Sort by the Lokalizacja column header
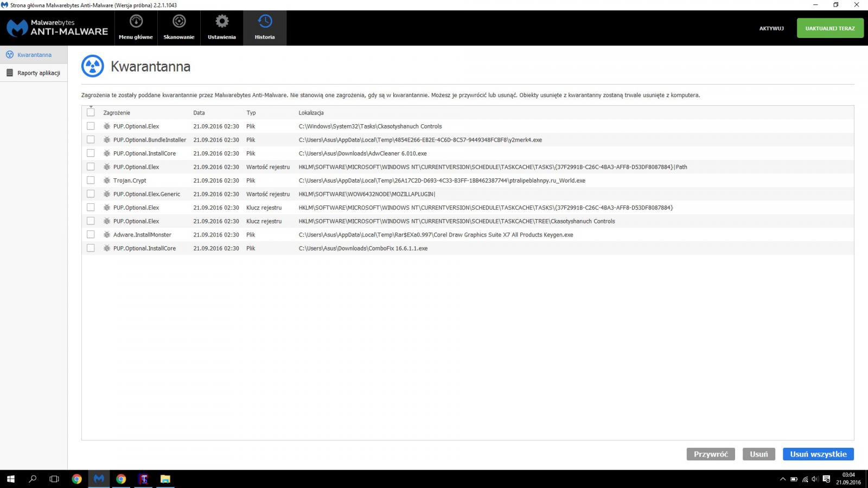The width and height of the screenshot is (868, 488). click(311, 113)
